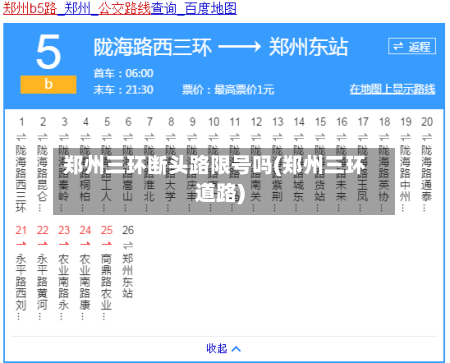450x363 pixels.
Task: Click transfer icon above station 26
Action: pos(128,246)
